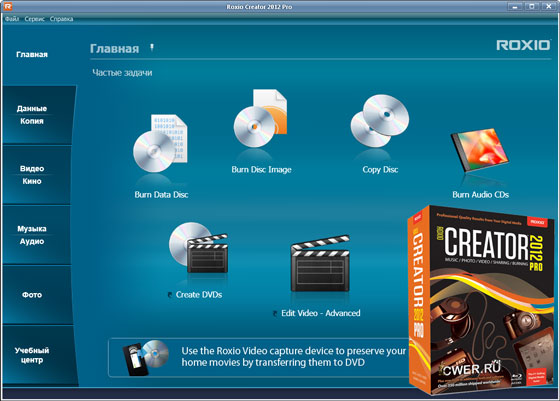This screenshot has height=401, width=560.
Task: Open the Burn Audio CDs icon
Action: pyautogui.click(x=480, y=150)
